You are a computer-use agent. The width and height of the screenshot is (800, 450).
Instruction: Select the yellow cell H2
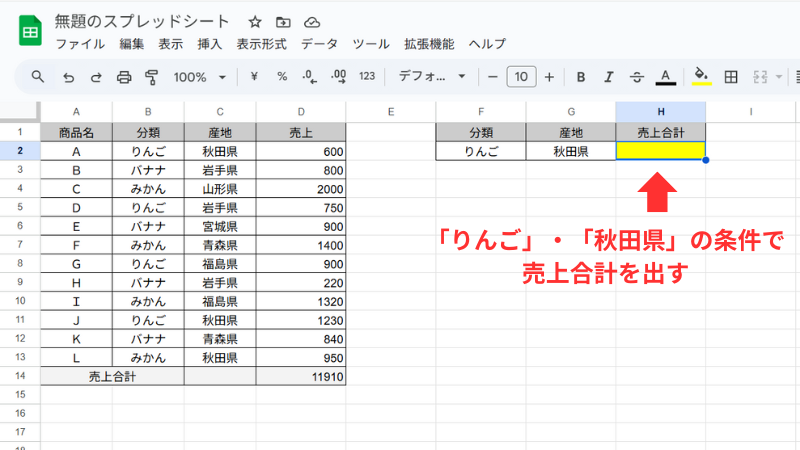[661, 151]
